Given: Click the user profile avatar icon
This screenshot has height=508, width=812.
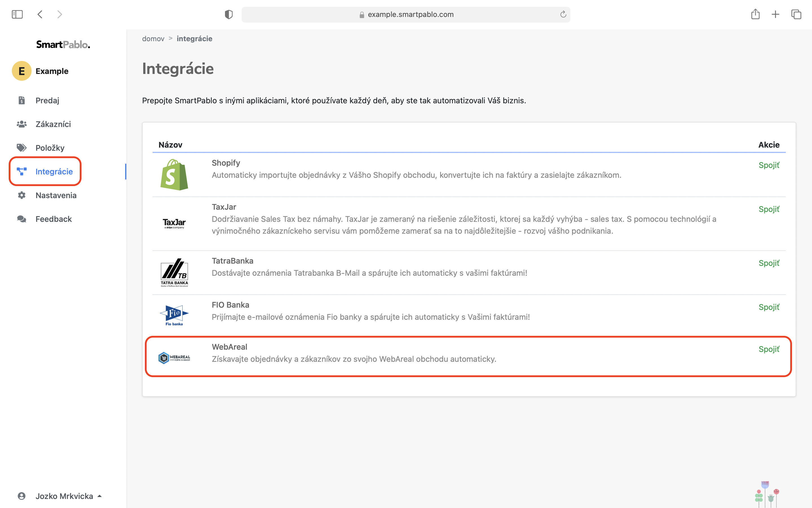Looking at the screenshot, I should tap(21, 496).
